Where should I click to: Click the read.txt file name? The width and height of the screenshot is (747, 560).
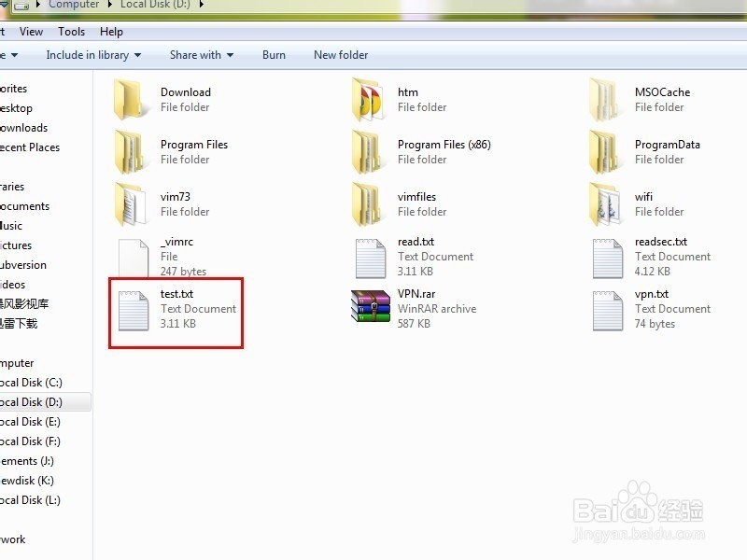416,242
